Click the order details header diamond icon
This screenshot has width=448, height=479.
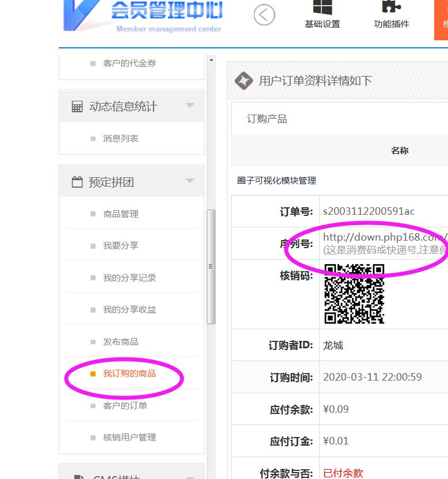tap(244, 81)
